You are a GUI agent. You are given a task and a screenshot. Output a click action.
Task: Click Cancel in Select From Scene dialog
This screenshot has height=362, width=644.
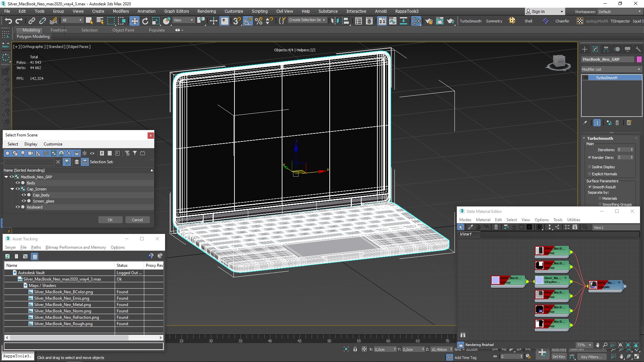[137, 220]
